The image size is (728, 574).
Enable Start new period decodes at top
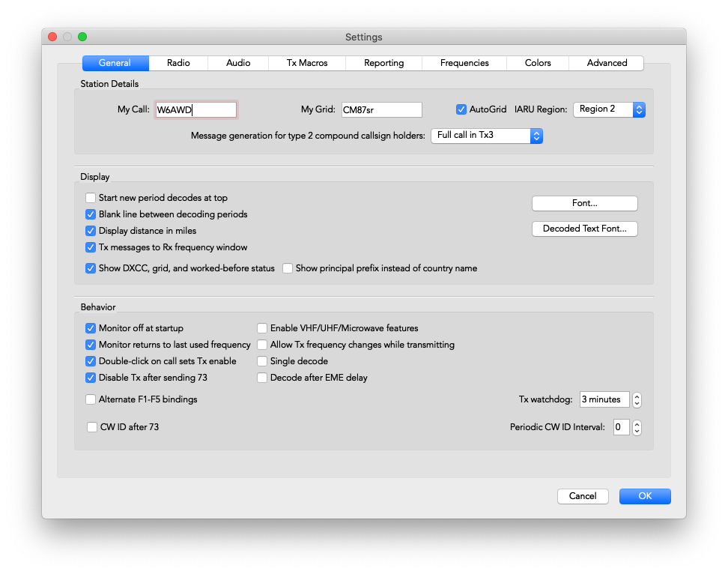point(91,198)
